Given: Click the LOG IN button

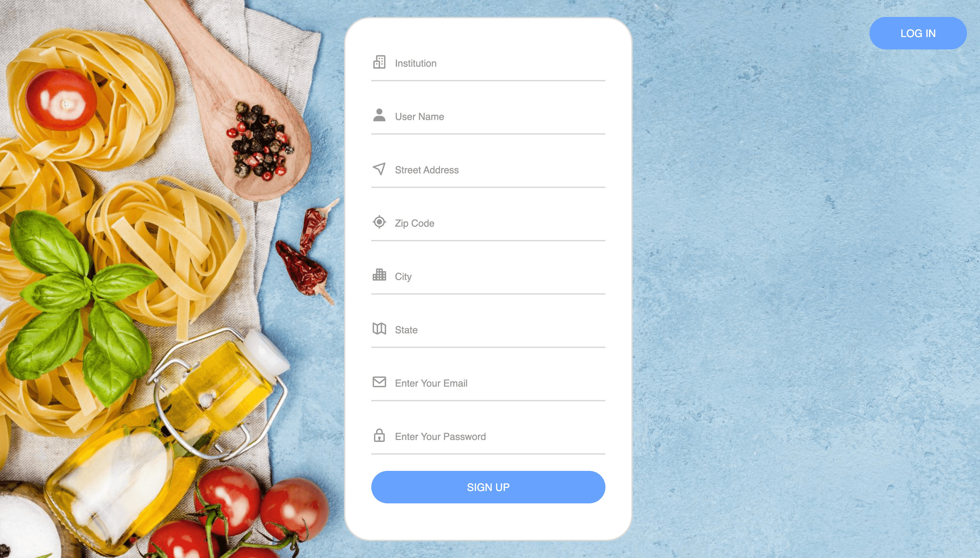Looking at the screenshot, I should [x=917, y=33].
